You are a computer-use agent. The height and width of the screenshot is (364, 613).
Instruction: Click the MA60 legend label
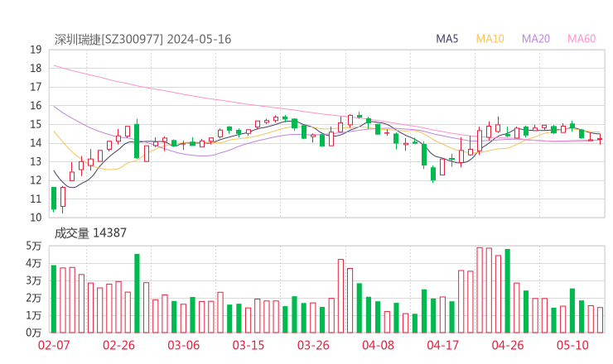[x=582, y=39]
